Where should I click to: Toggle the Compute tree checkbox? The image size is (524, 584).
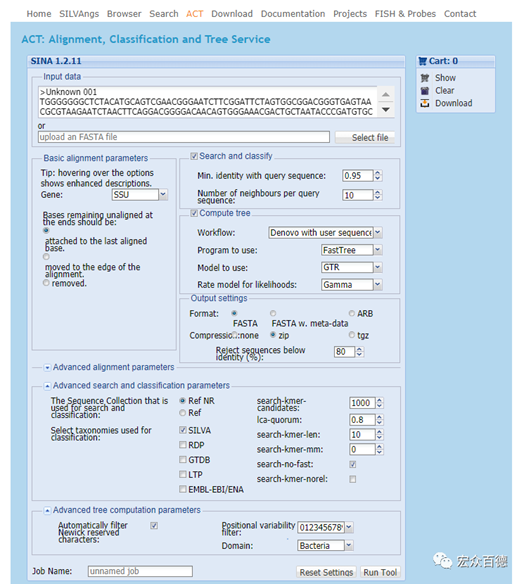coord(194,213)
